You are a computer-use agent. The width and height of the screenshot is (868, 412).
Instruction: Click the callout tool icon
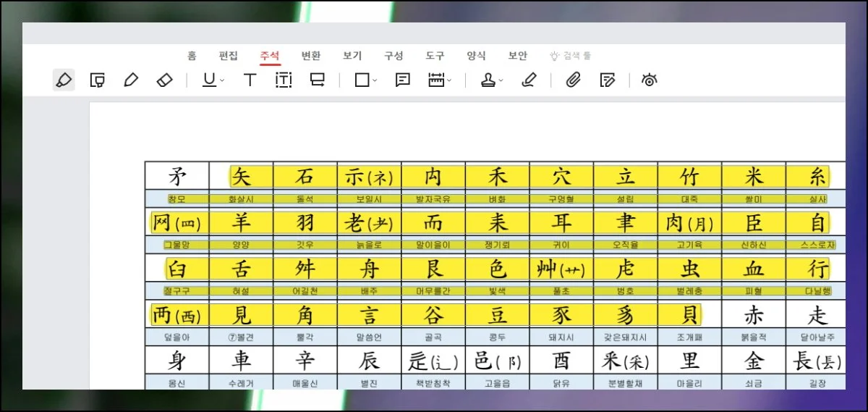pos(317,80)
